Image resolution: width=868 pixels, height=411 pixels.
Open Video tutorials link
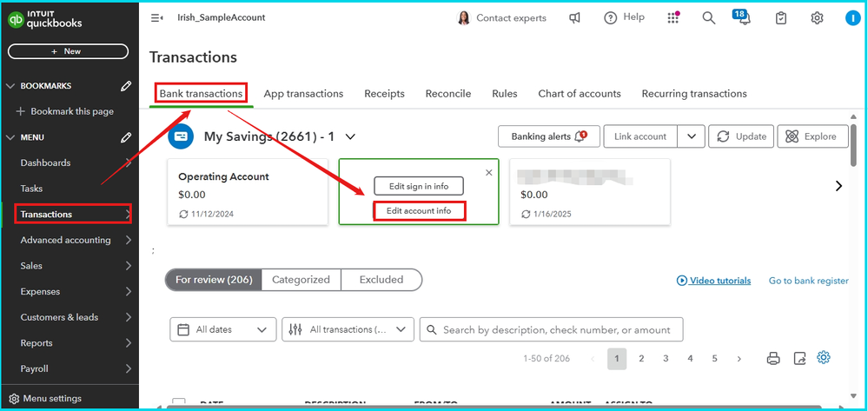pos(713,281)
